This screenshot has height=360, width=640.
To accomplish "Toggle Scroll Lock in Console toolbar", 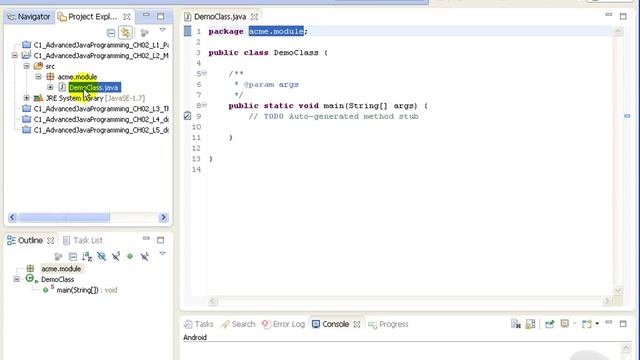I will [530, 324].
